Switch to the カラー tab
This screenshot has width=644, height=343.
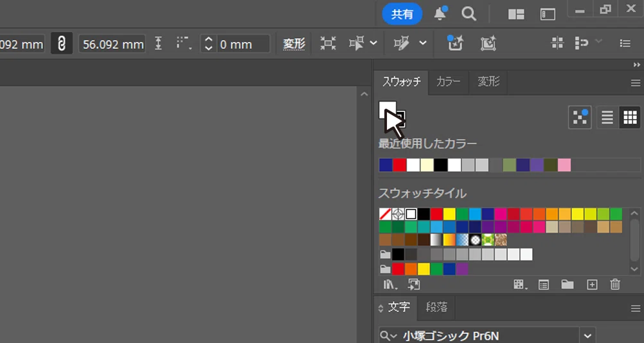[x=448, y=82]
